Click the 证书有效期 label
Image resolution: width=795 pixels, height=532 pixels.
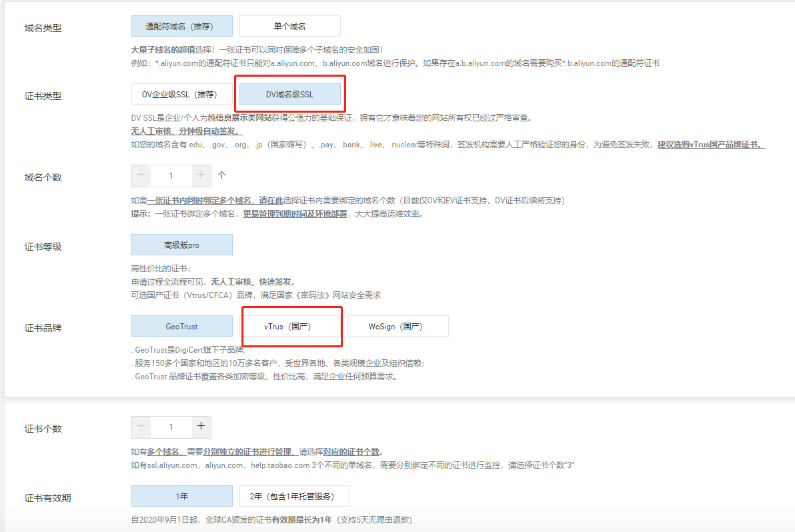tap(47, 498)
